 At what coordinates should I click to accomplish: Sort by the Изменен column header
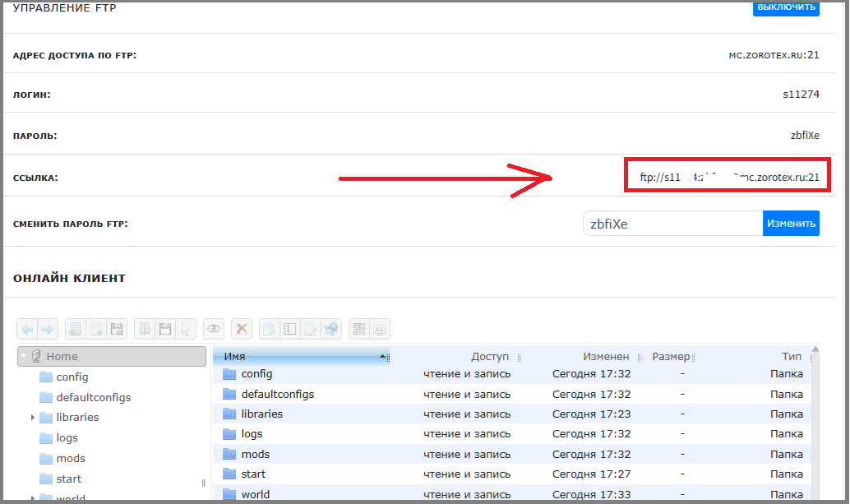[606, 356]
